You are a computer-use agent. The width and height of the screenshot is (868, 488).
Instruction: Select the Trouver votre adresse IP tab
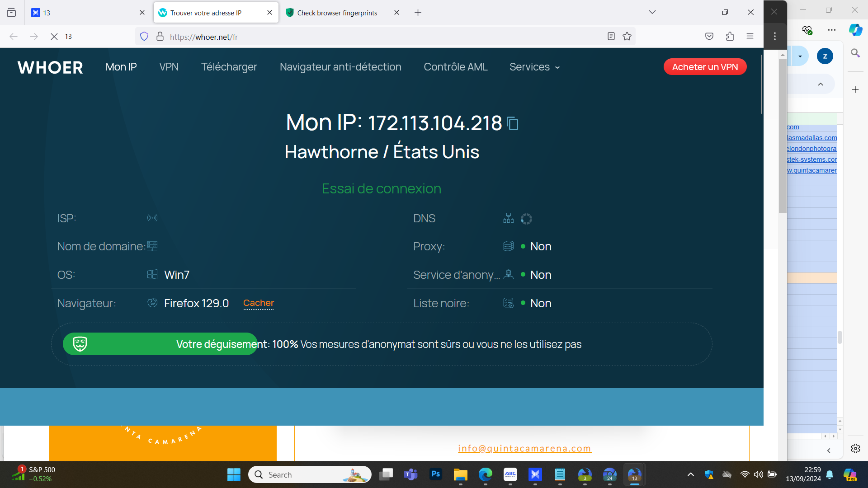216,13
